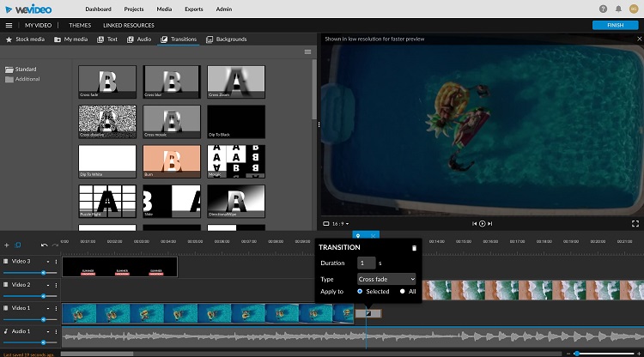The image size is (644, 357).
Task: Enter fullscreen preview mode
Action: tap(636, 224)
